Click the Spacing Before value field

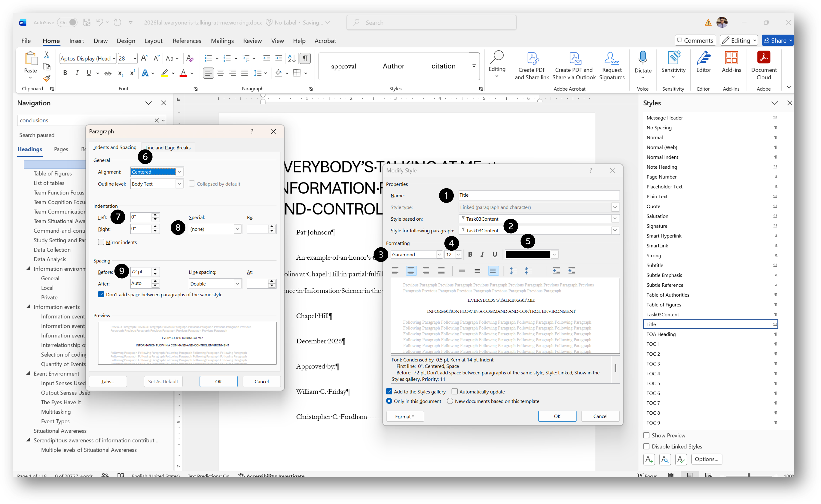[141, 272]
